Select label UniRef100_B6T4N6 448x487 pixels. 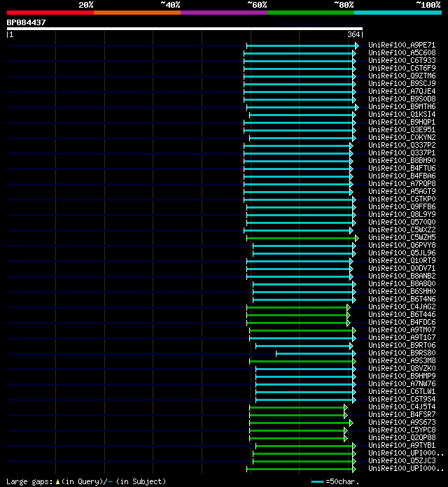402,299
